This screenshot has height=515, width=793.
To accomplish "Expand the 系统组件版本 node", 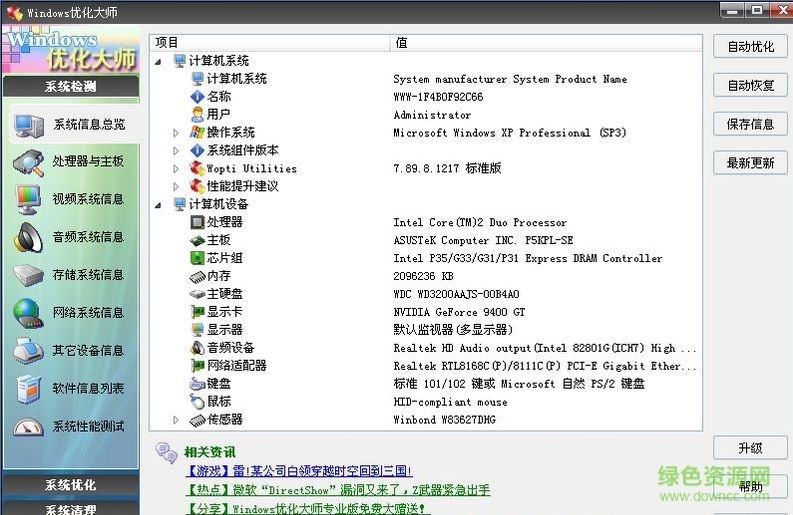I will (x=176, y=151).
